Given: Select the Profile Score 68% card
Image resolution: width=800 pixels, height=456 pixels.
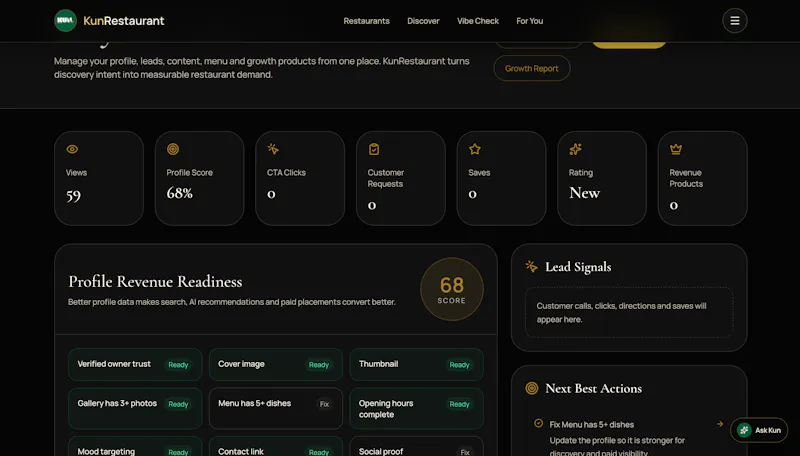Looking at the screenshot, I should 199,178.
